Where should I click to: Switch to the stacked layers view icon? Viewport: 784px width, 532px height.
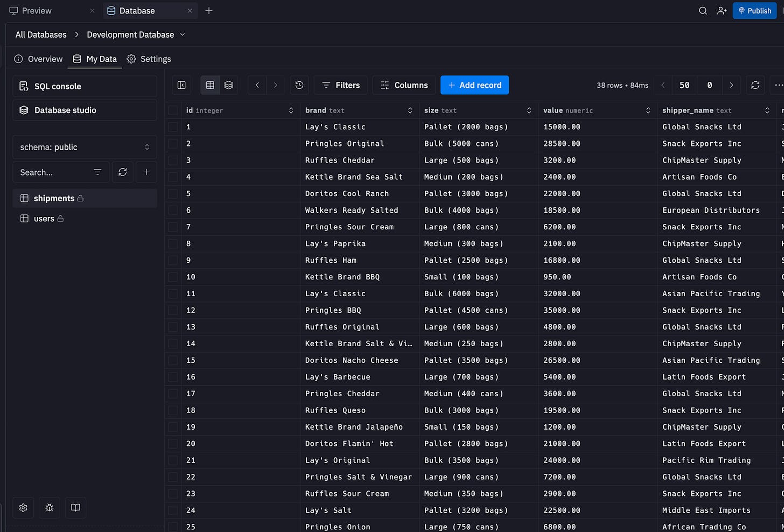[228, 85]
